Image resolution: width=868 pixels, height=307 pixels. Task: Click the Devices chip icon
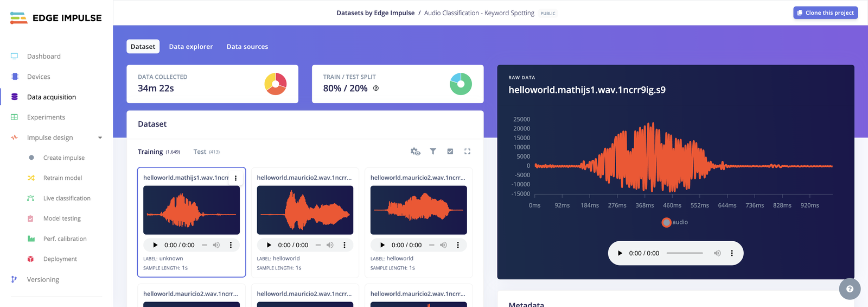(x=15, y=77)
